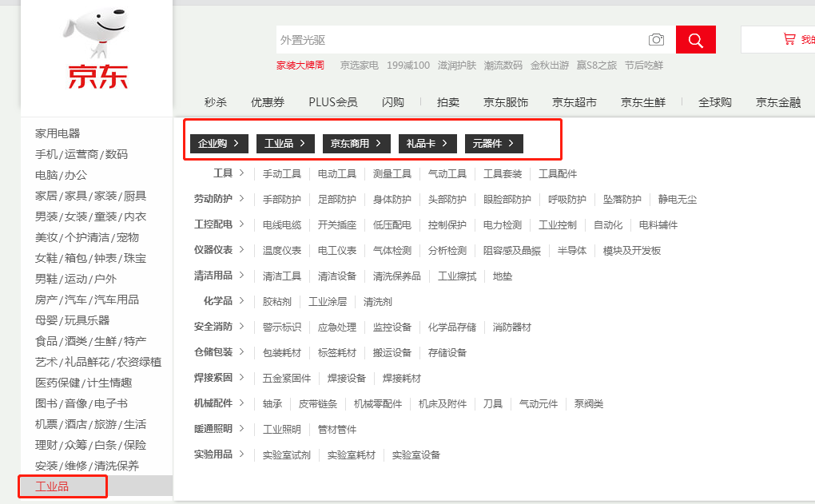Expand the 工具 category row

(x=229, y=173)
